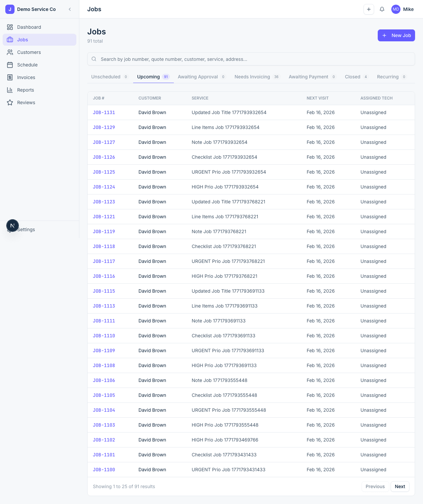Open job JOB-1100
The image size is (423, 504).
coord(104,470)
